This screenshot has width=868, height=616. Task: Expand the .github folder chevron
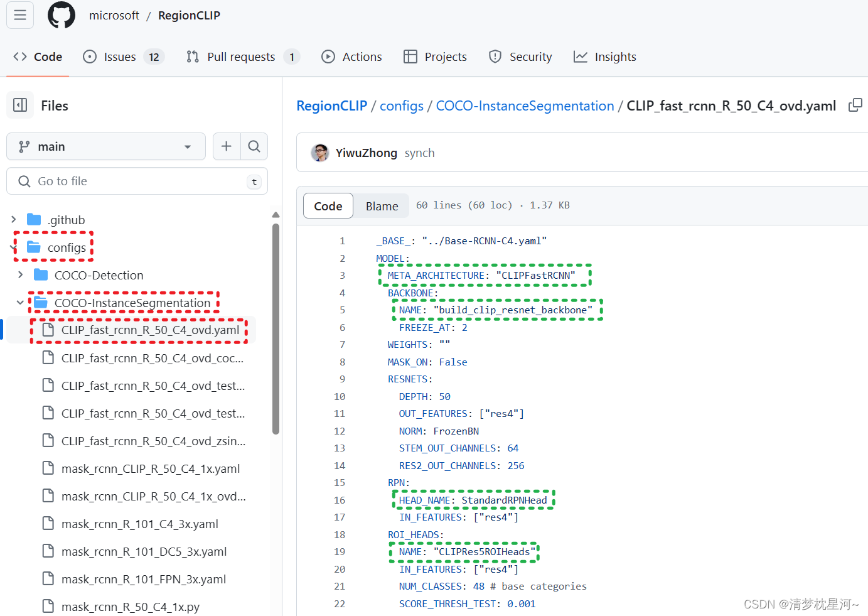[14, 220]
